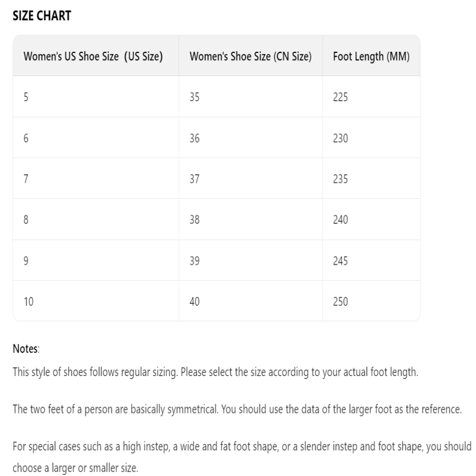
Task: Select the CN size 35 cell
Action: point(195,98)
